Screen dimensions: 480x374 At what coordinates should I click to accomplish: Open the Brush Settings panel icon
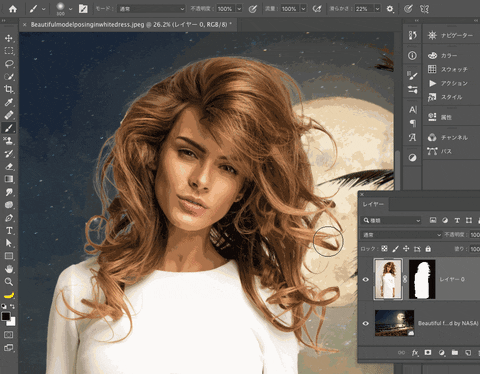point(412,76)
